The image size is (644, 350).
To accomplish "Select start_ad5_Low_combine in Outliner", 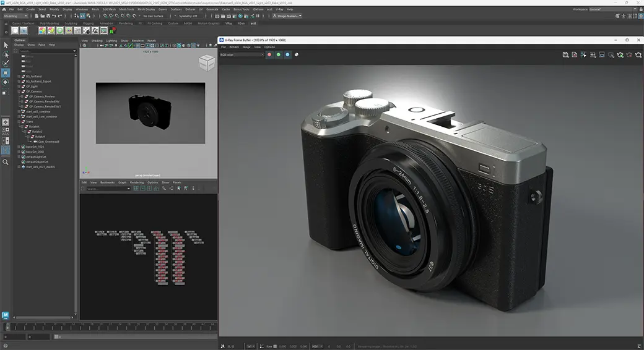I will [41, 116].
